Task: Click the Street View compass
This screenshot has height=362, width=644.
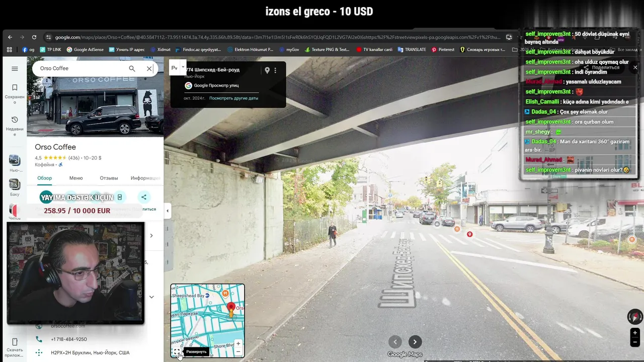Action: [x=635, y=317]
